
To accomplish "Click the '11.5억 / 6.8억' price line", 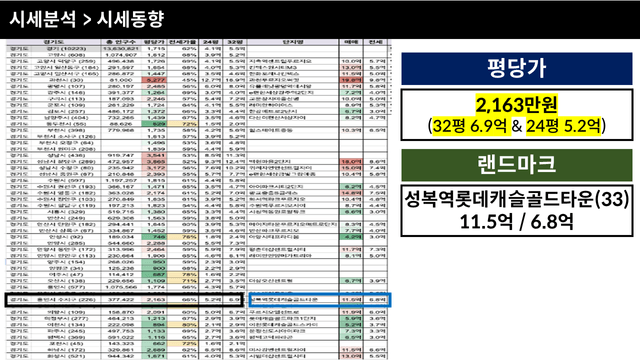I will coord(517,222).
